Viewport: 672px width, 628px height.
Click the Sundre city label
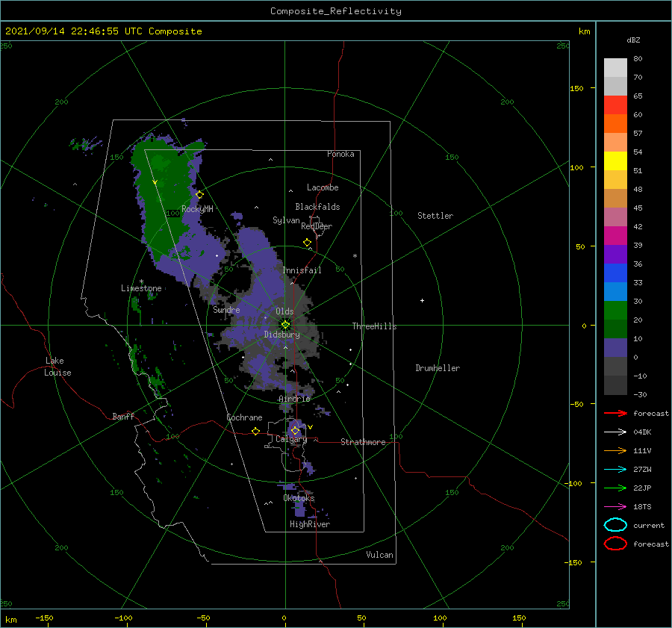click(226, 309)
